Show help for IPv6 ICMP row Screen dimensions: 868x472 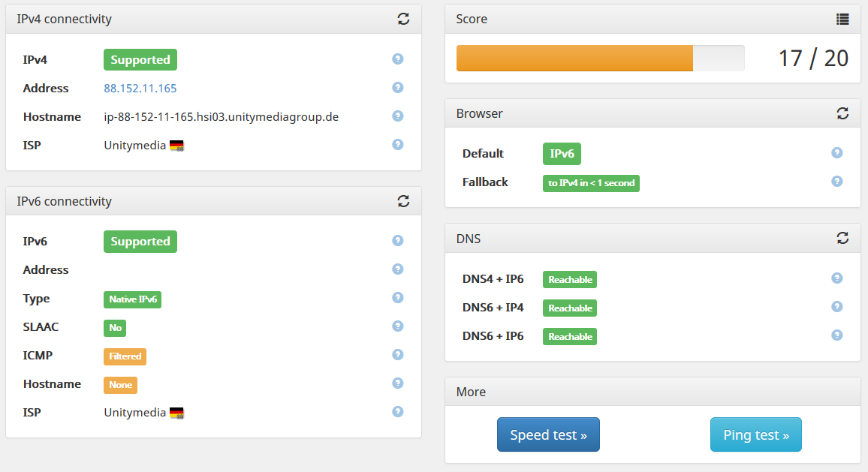point(398,355)
